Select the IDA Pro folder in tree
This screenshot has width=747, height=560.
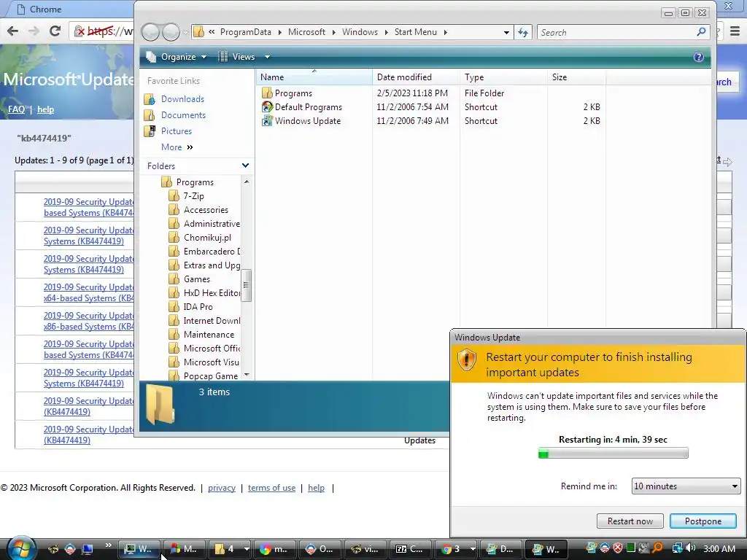(191, 307)
